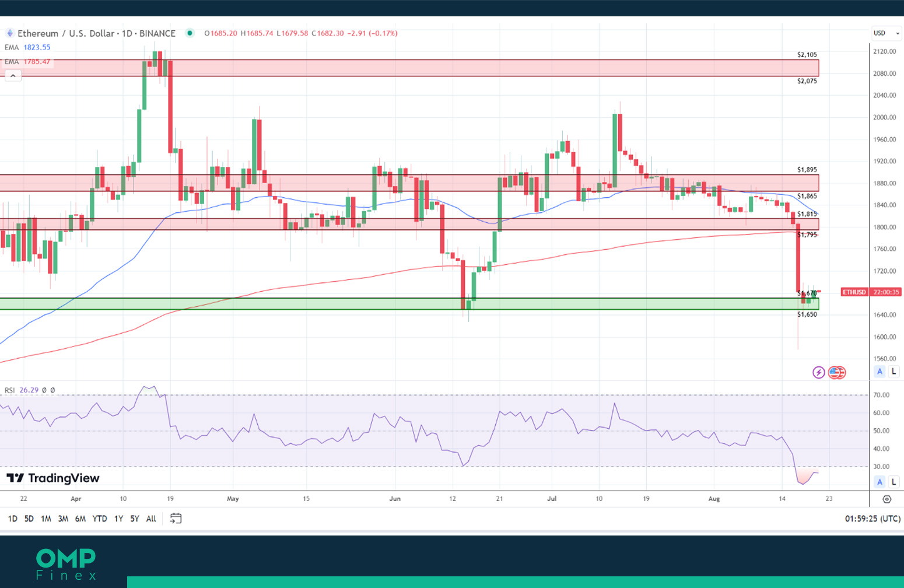Click the Ethereum symbol icon next to title

click(x=9, y=33)
